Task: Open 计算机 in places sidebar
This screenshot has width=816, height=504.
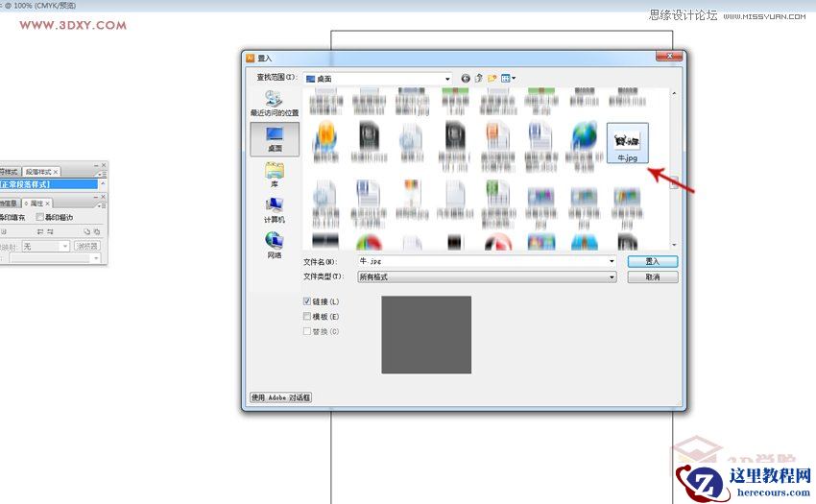Action: [275, 210]
